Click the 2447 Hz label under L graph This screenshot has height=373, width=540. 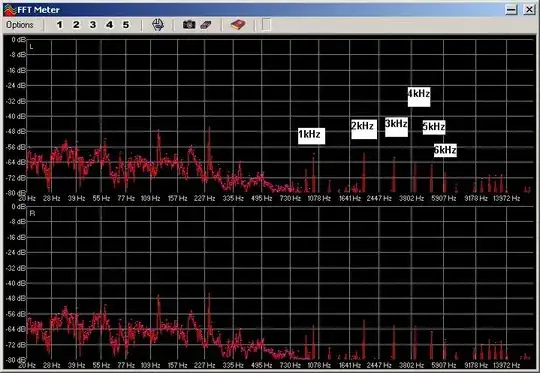click(379, 198)
